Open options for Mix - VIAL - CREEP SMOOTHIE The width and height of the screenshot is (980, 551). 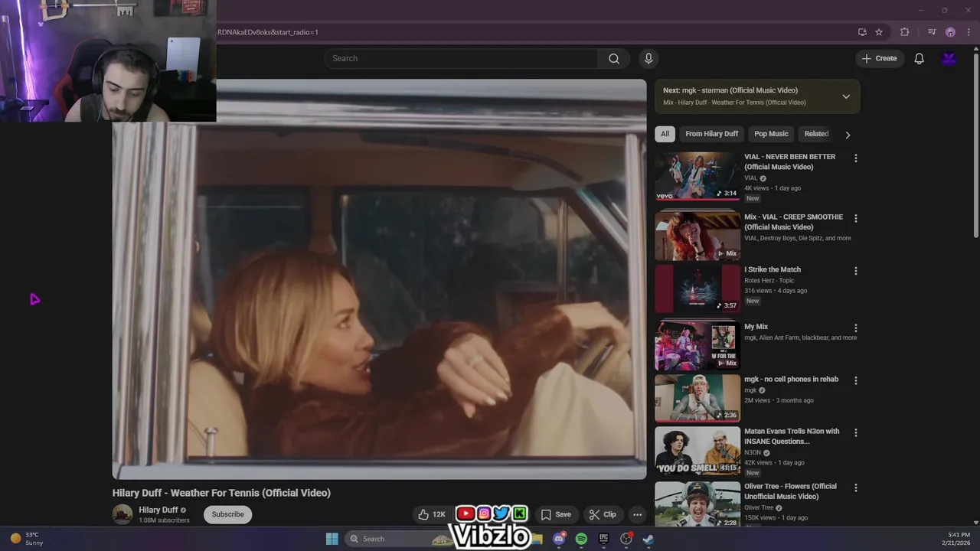(x=856, y=218)
